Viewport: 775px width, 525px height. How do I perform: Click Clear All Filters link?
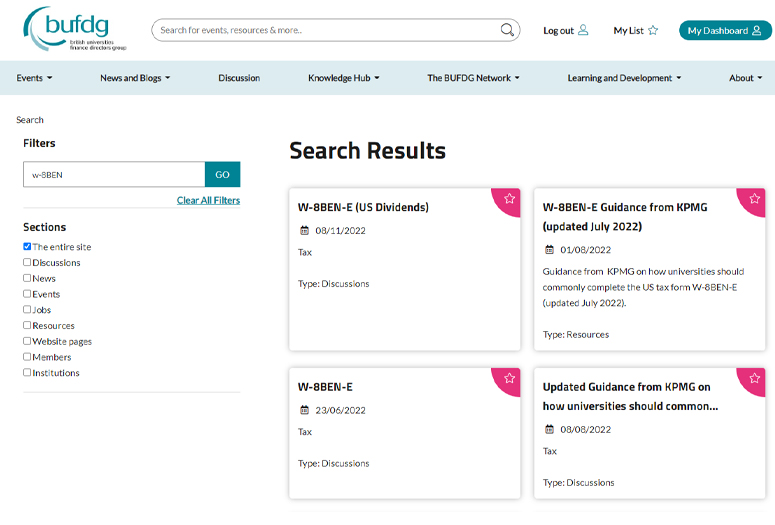pyautogui.click(x=208, y=200)
